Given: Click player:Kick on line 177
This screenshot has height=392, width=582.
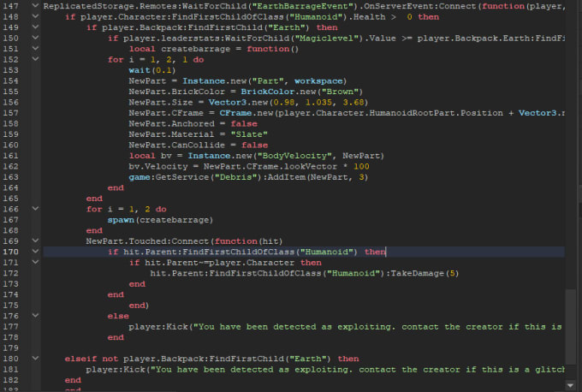Looking at the screenshot, I should tap(158, 327).
